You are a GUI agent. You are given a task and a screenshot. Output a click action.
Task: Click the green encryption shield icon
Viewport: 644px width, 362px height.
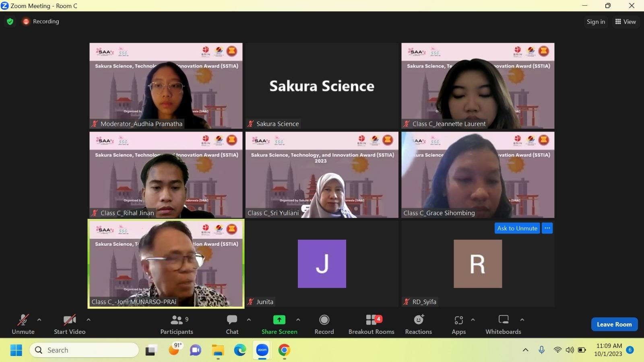point(10,21)
